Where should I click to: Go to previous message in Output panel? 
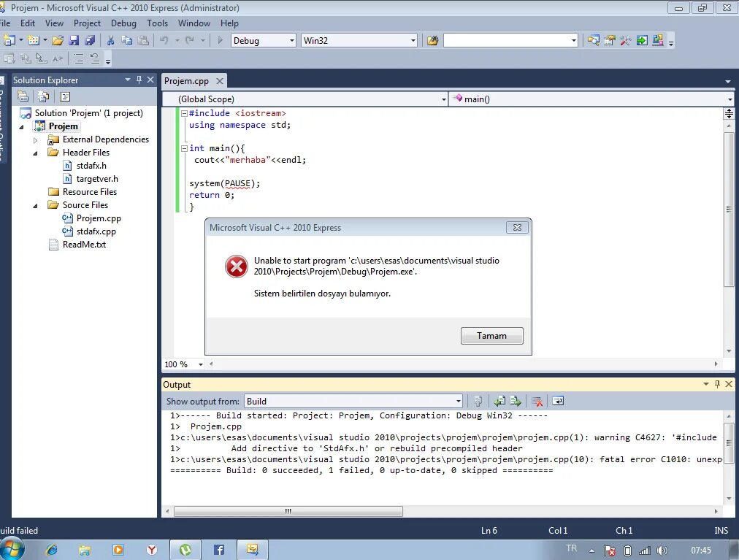[x=499, y=401]
